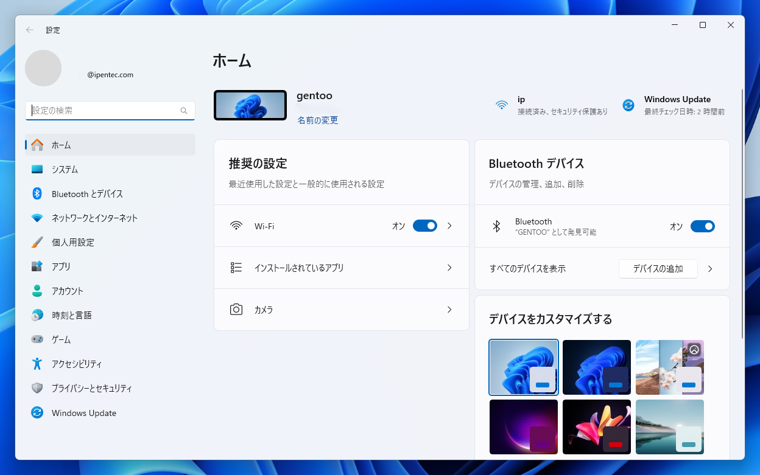The image size is (760, 475).
Task: Click the プライバシーとセキュリティ shield icon
Action: (37, 388)
